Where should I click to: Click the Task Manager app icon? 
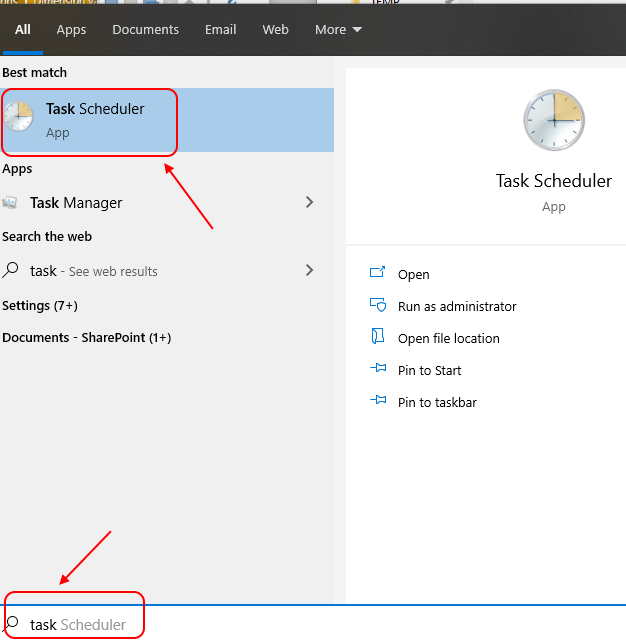10,202
